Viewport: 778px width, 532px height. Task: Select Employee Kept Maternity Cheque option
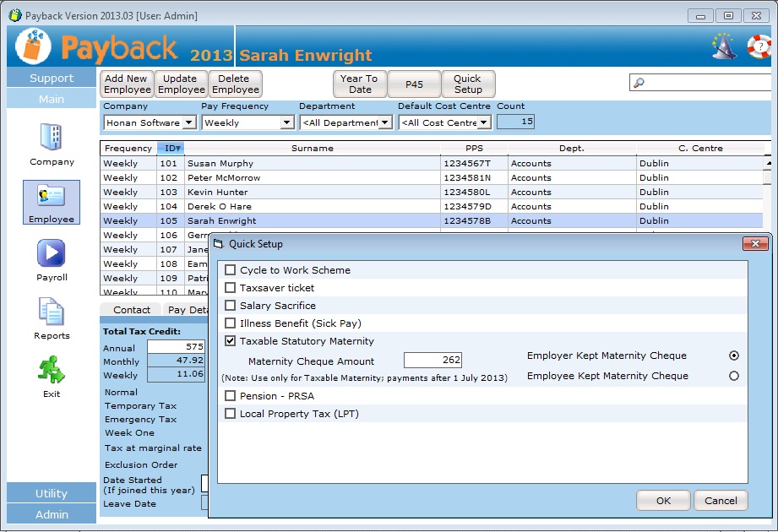(733, 376)
